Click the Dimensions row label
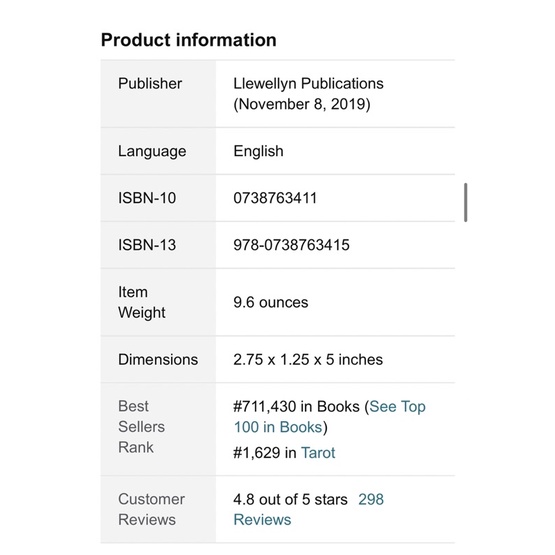 (158, 360)
